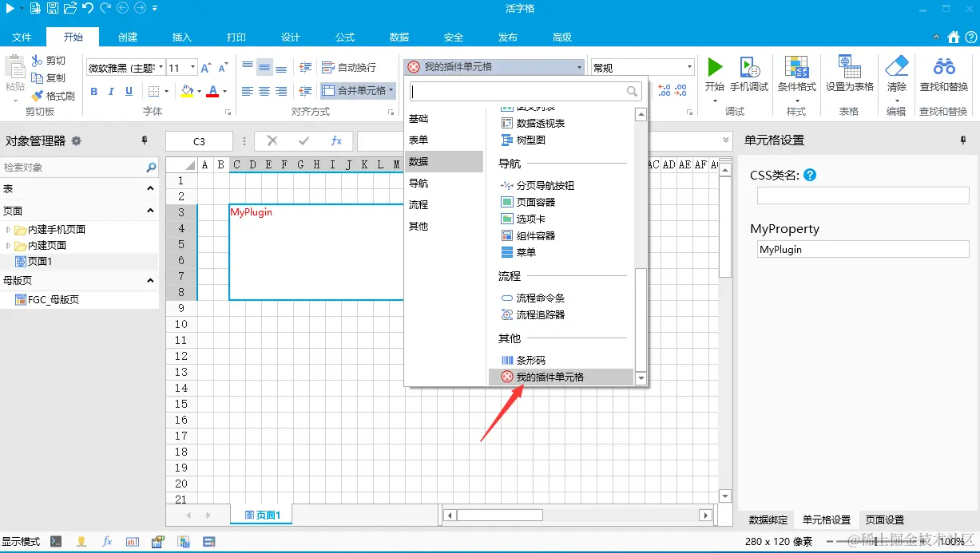Open the font size dropdown
The height and width of the screenshot is (553, 980).
[x=194, y=68]
